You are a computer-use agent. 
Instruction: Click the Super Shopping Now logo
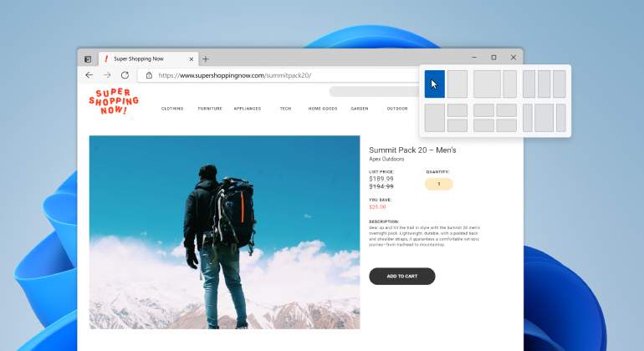(114, 101)
